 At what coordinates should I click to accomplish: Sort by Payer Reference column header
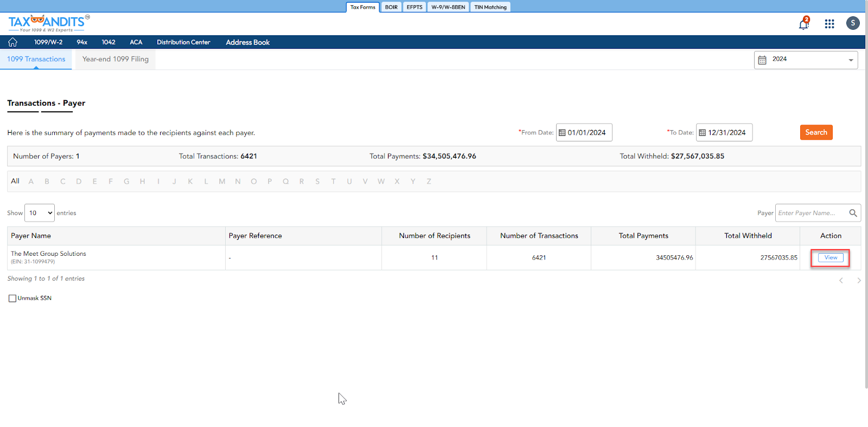[x=303, y=236]
